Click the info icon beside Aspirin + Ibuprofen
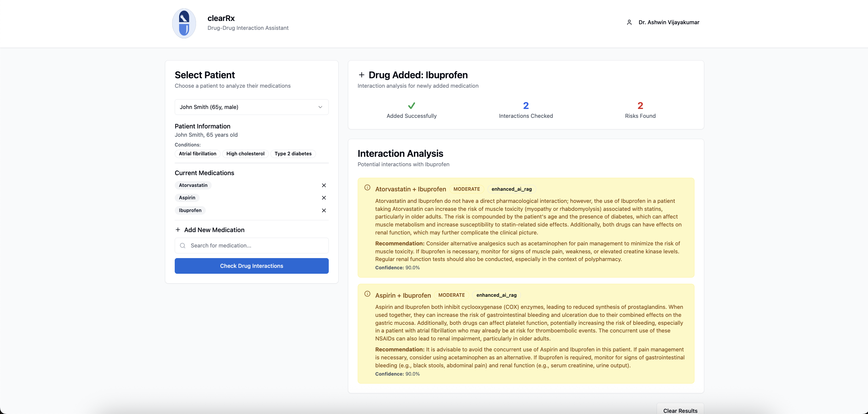868x414 pixels. (x=367, y=294)
